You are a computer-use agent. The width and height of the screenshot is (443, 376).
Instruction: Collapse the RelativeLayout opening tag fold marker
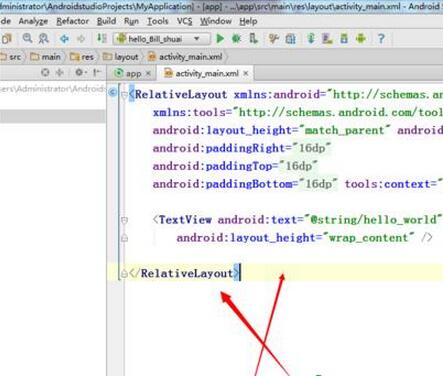tap(124, 95)
